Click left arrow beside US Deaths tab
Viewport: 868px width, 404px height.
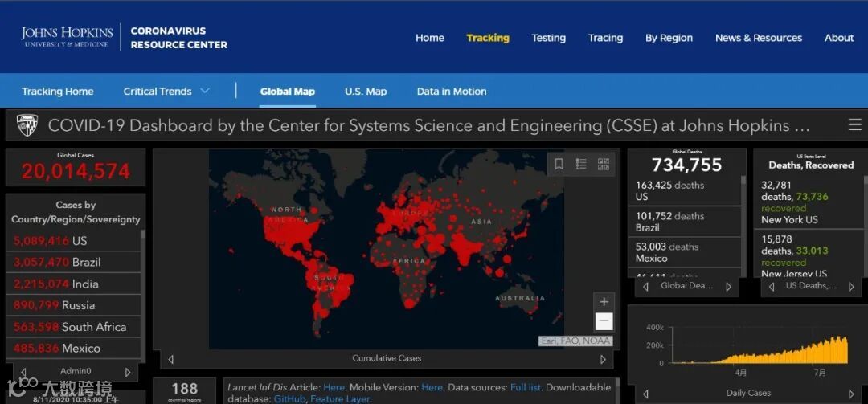(x=771, y=287)
